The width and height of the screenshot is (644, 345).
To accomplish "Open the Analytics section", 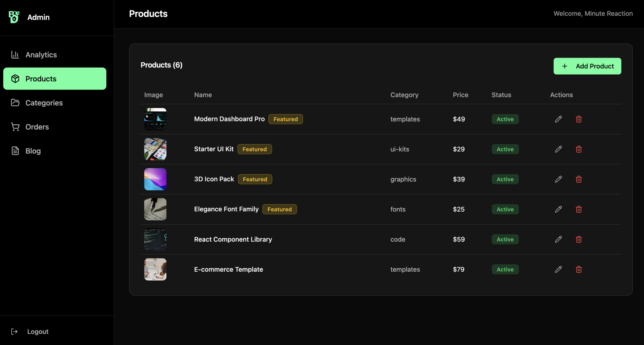I will point(41,55).
